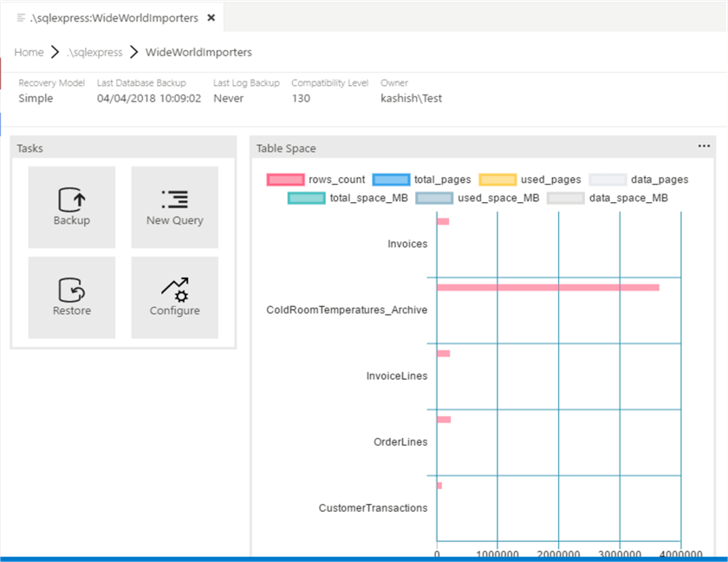Toggle used_space_MB legend entry
The height and width of the screenshot is (562, 728).
[434, 198]
